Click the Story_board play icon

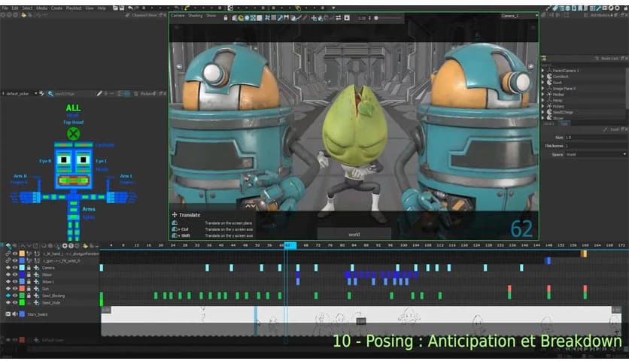(x=8, y=314)
